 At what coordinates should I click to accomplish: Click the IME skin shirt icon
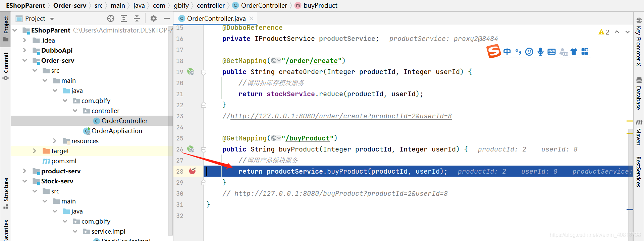pos(574,52)
